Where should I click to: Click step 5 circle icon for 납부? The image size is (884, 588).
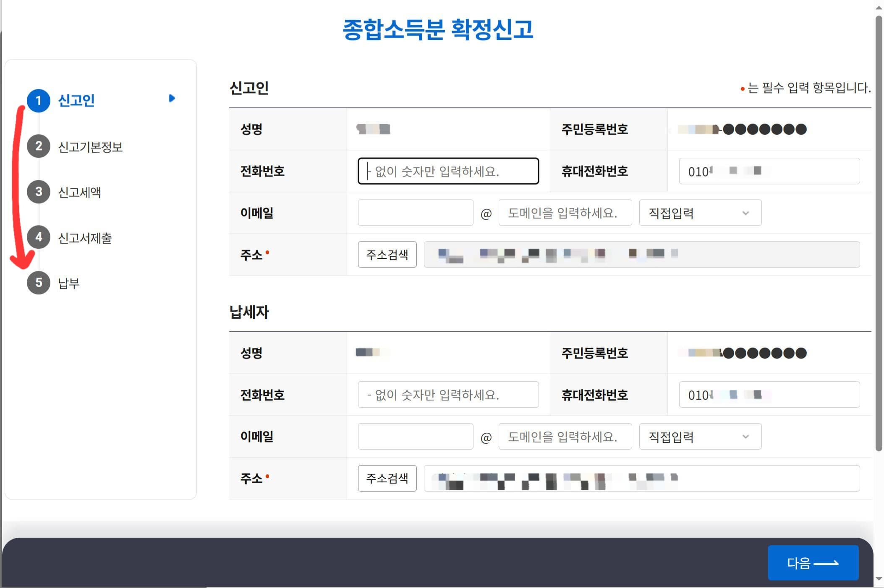click(x=38, y=283)
